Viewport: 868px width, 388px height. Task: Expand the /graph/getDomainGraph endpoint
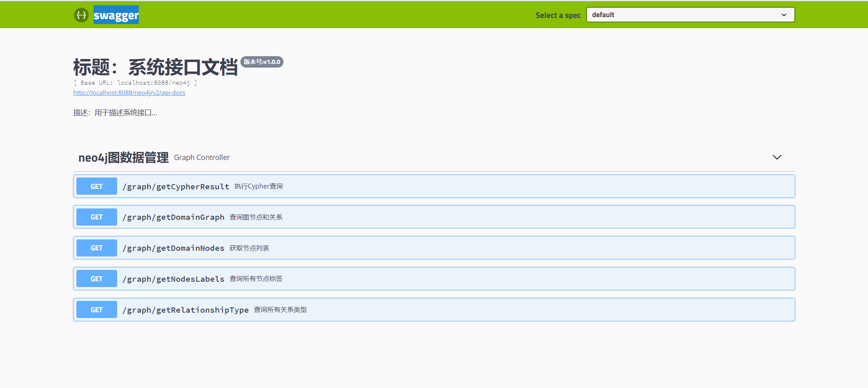[434, 217]
